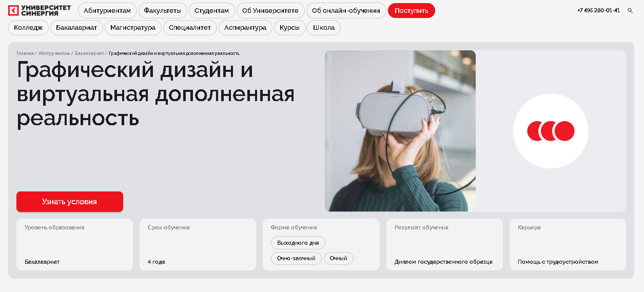Select the Бакалавриат tab
The height and width of the screenshot is (292, 644).
click(x=76, y=28)
